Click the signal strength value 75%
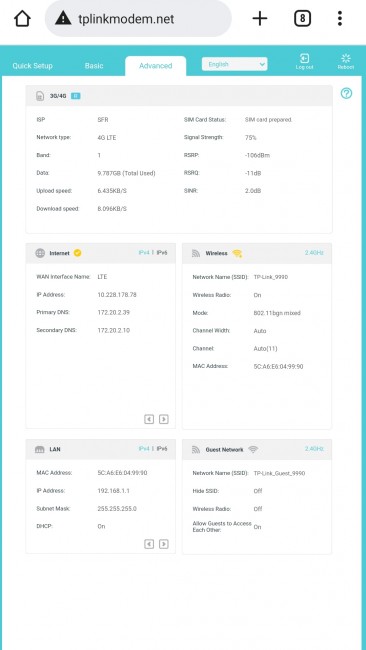Image resolution: width=366 pixels, height=650 pixels. [251, 138]
